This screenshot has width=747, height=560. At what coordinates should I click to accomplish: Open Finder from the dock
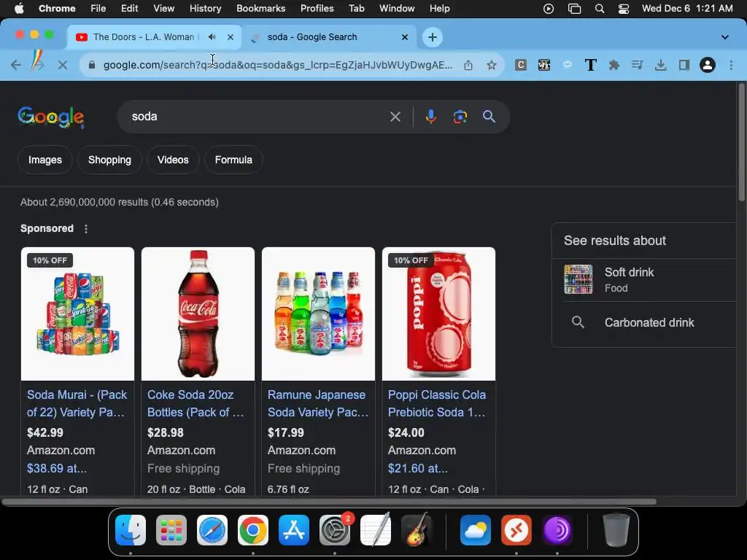point(131,530)
